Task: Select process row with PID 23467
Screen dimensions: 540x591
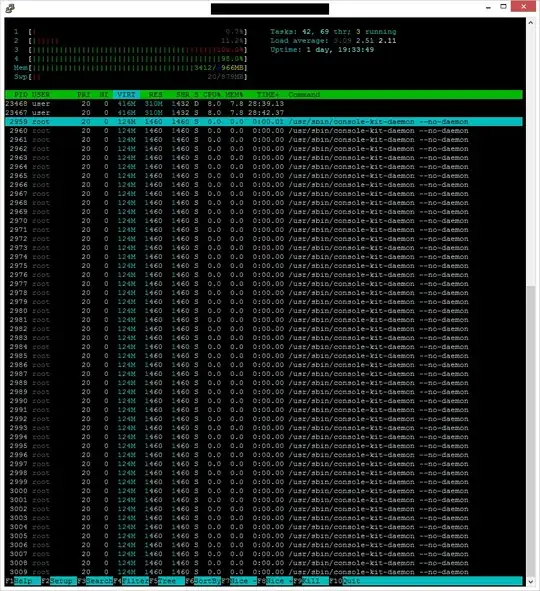Action: pyautogui.click(x=264, y=113)
